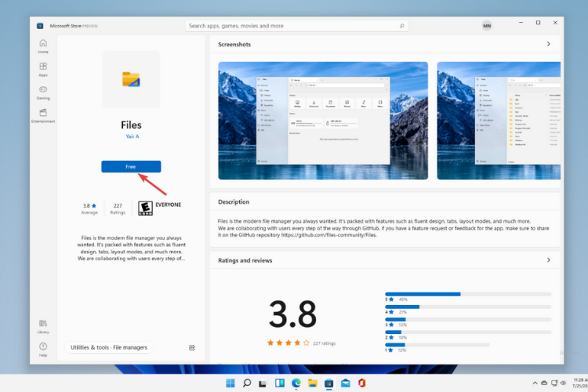
Task: Open Windows Start menu on taskbar
Action: pos(230,383)
